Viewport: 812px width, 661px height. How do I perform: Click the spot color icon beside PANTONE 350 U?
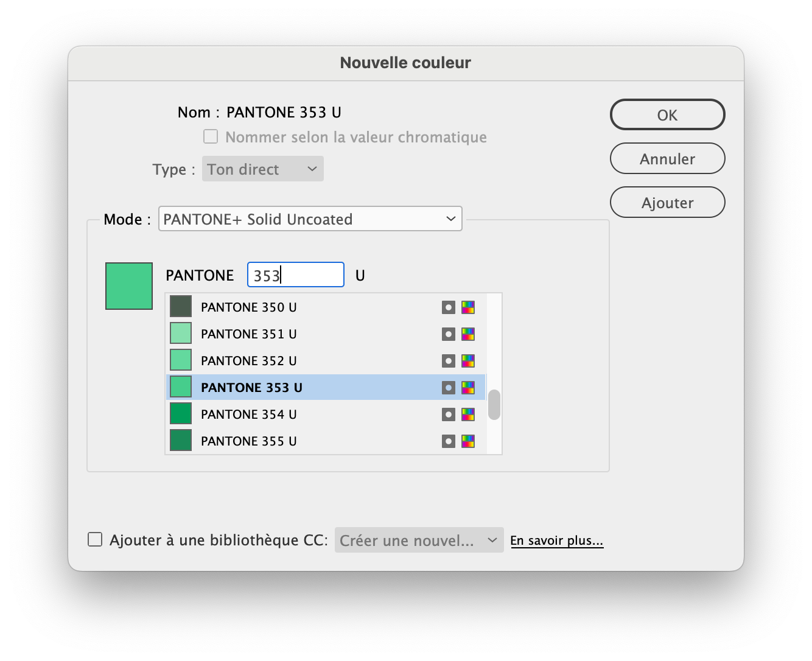coord(449,307)
